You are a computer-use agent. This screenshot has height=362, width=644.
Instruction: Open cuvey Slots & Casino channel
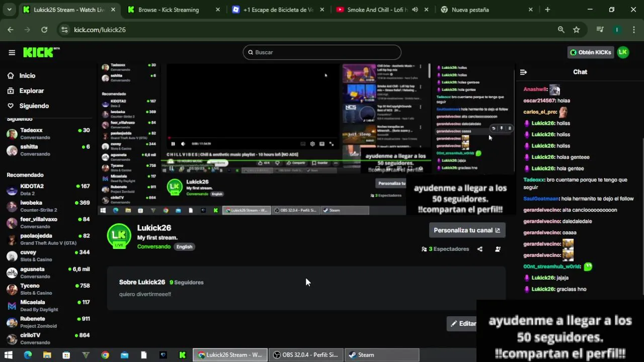click(x=48, y=256)
